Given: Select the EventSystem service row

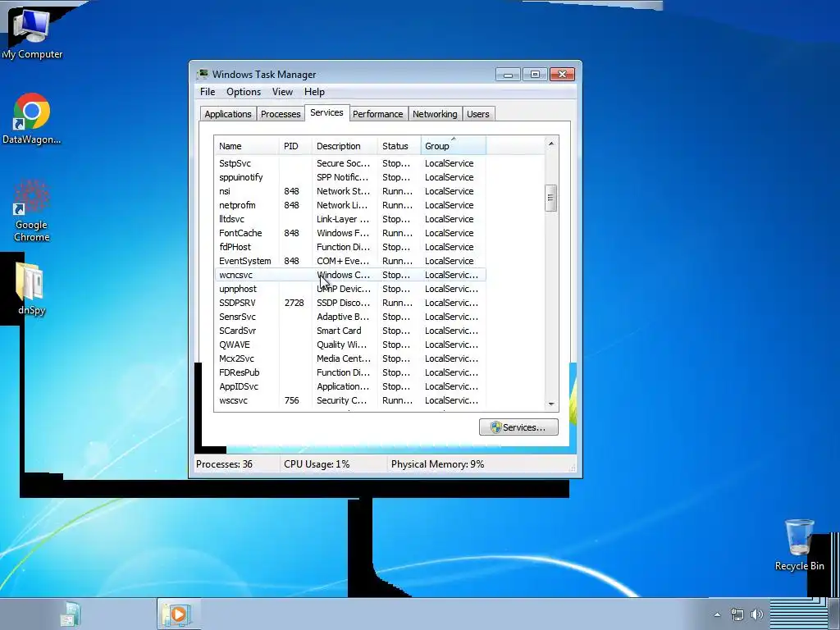Looking at the screenshot, I should pyautogui.click(x=349, y=261).
